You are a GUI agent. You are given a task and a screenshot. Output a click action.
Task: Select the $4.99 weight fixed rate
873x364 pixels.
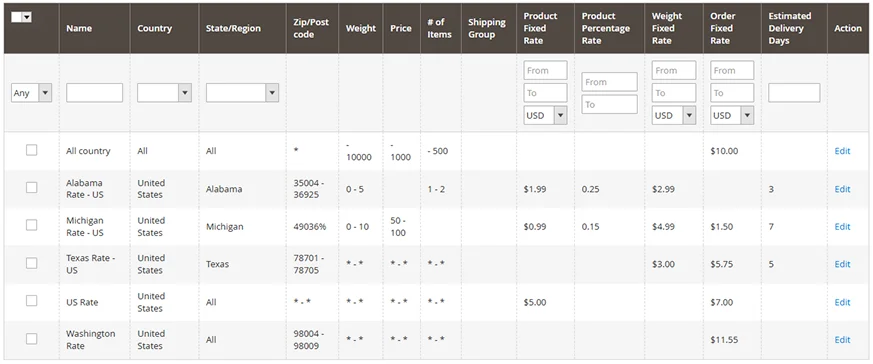[x=664, y=227]
